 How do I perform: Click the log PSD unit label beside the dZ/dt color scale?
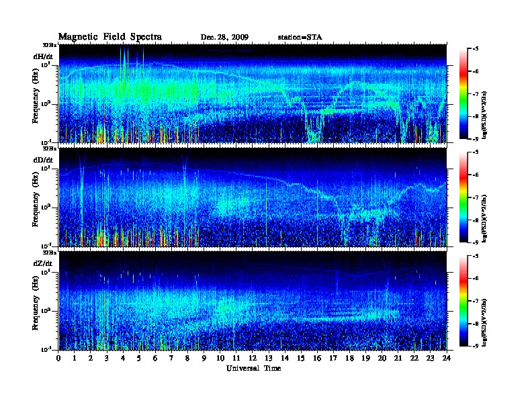(485, 322)
